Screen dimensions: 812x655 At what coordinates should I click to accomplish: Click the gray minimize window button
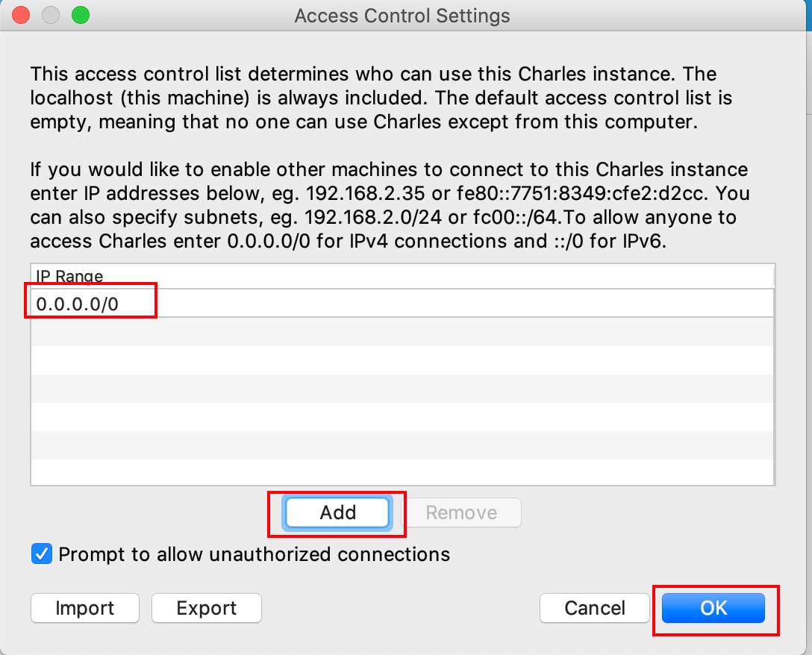click(51, 15)
